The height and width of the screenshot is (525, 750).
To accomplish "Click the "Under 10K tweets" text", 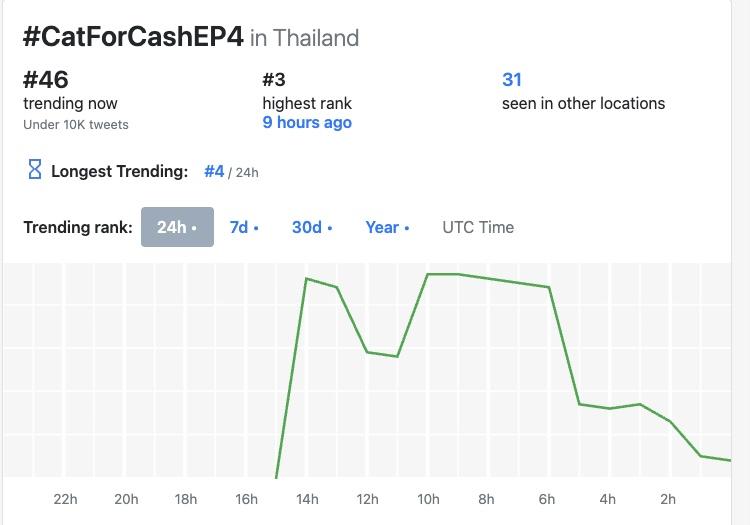I will point(76,125).
